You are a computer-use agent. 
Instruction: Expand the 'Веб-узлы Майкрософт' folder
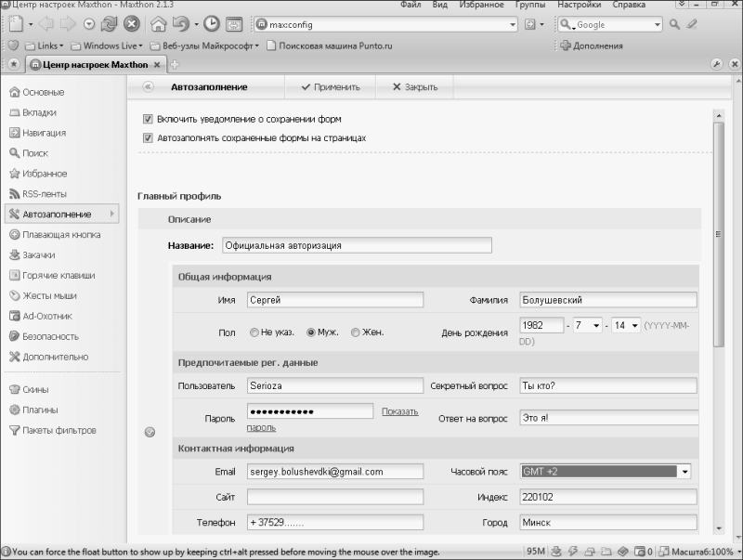(x=204, y=46)
